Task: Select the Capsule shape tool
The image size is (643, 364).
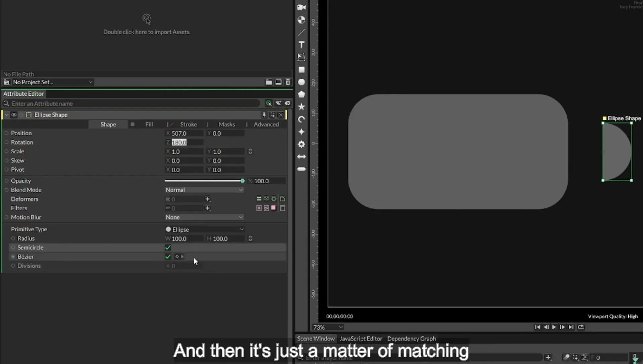Action: (x=301, y=169)
